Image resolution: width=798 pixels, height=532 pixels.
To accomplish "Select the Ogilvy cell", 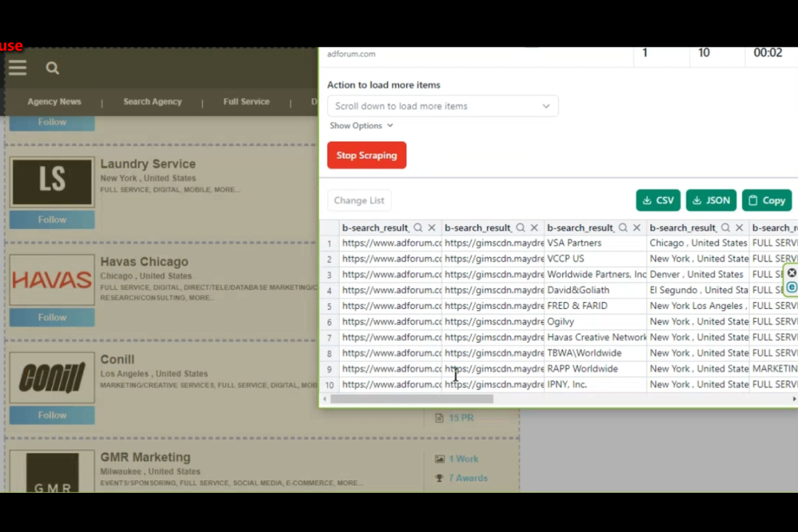I will [596, 322].
